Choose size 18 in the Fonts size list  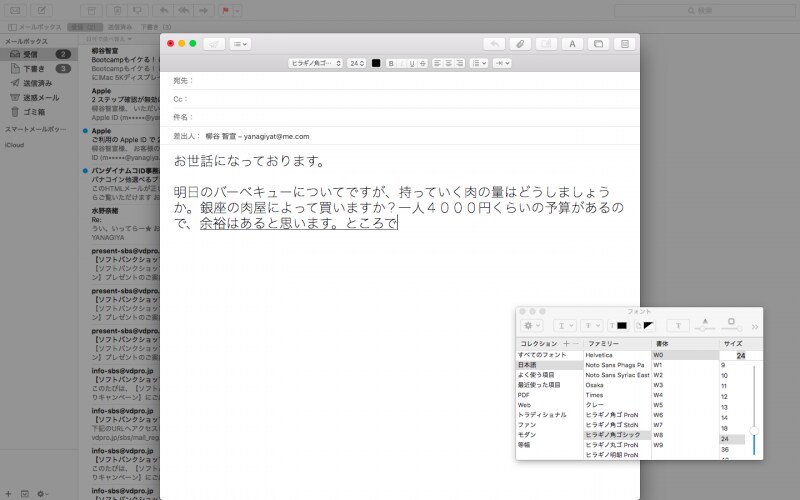tap(732, 429)
